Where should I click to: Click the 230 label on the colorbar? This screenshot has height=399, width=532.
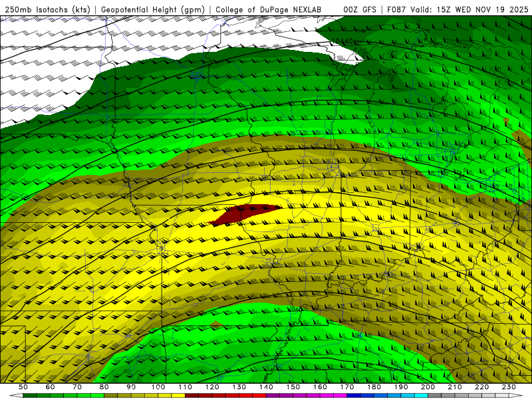509,387
